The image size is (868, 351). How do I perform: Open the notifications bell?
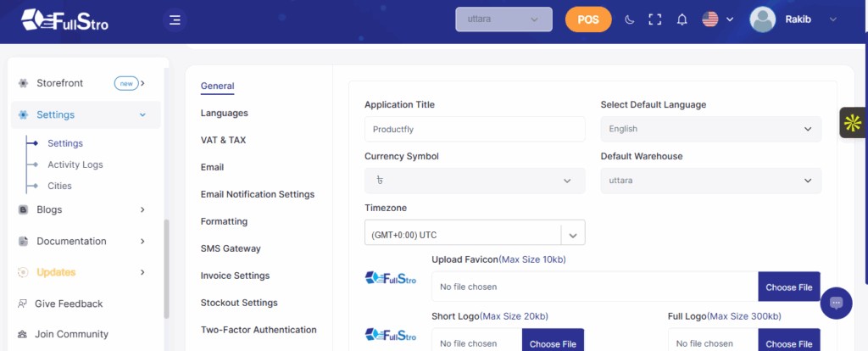pyautogui.click(x=682, y=19)
